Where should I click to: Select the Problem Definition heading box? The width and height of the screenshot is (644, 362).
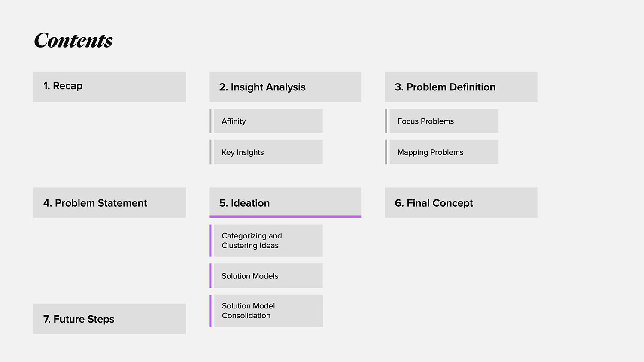461,87
